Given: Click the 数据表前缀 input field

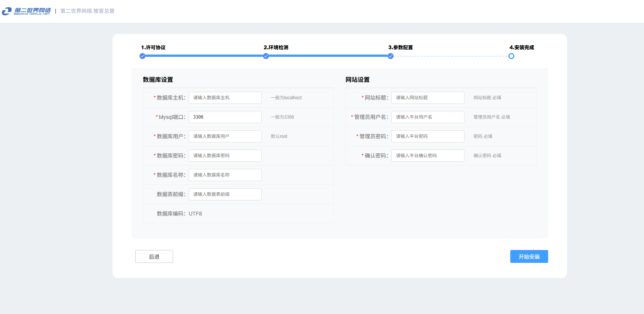Looking at the screenshot, I should [x=225, y=194].
